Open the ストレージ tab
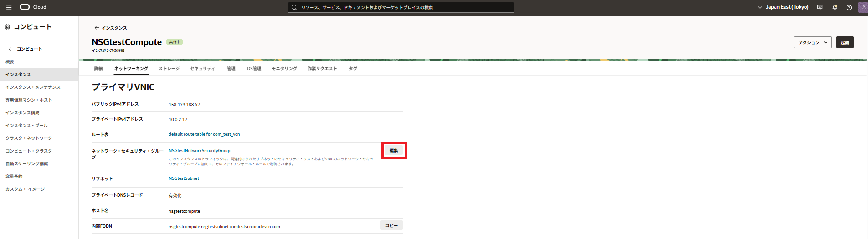 169,69
